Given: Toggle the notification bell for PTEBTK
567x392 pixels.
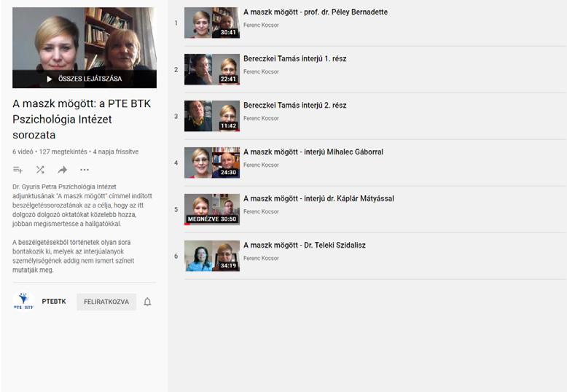Looking at the screenshot, I should (147, 302).
